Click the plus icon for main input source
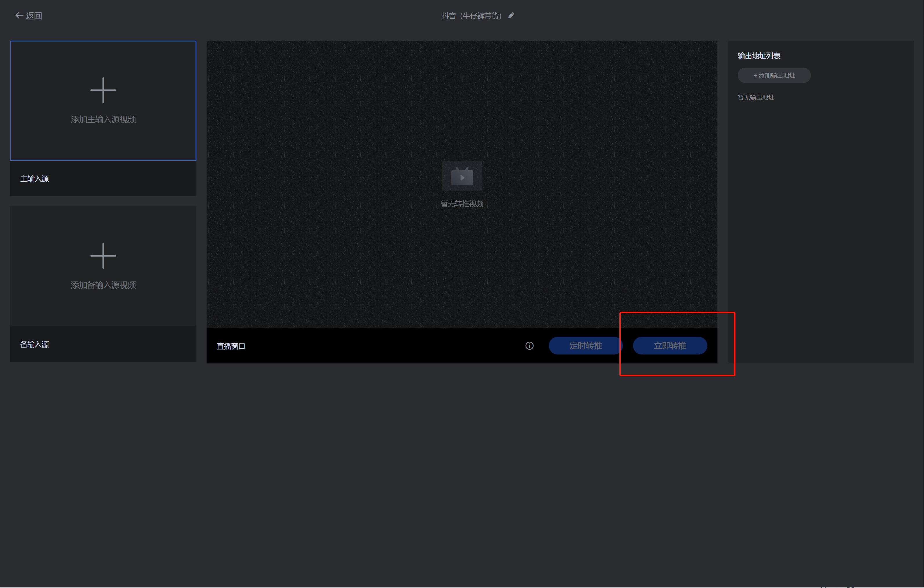Viewport: 924px width, 588px height. pyautogui.click(x=103, y=90)
